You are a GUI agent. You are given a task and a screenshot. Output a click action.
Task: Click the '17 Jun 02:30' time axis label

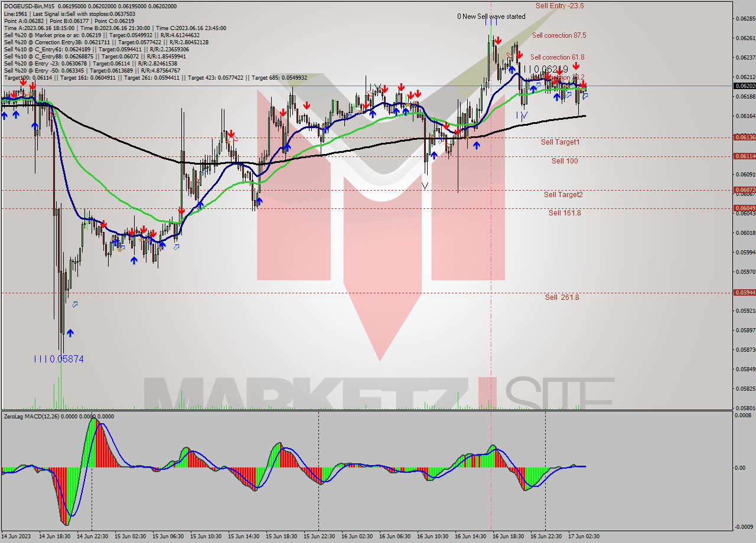(584, 537)
